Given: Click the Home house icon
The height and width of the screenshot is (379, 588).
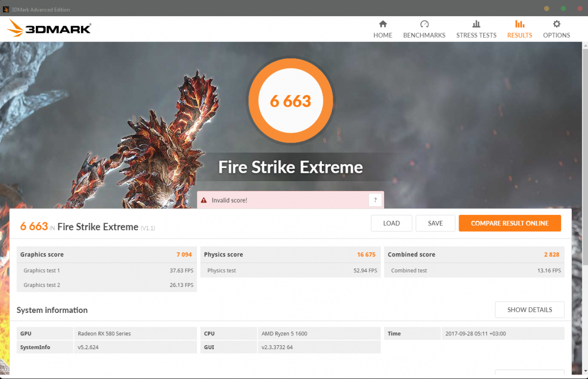Looking at the screenshot, I should [383, 24].
